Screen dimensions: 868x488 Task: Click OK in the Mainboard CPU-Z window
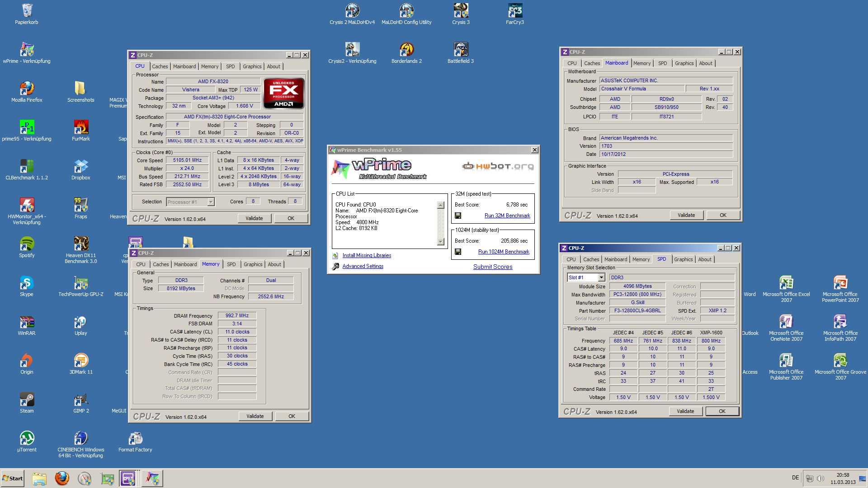(x=723, y=215)
